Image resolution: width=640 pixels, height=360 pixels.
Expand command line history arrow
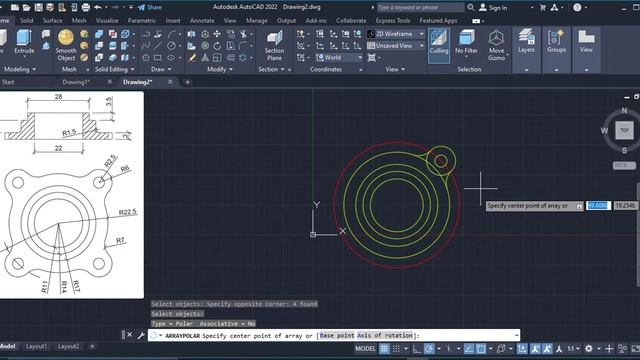pyautogui.click(x=516, y=336)
